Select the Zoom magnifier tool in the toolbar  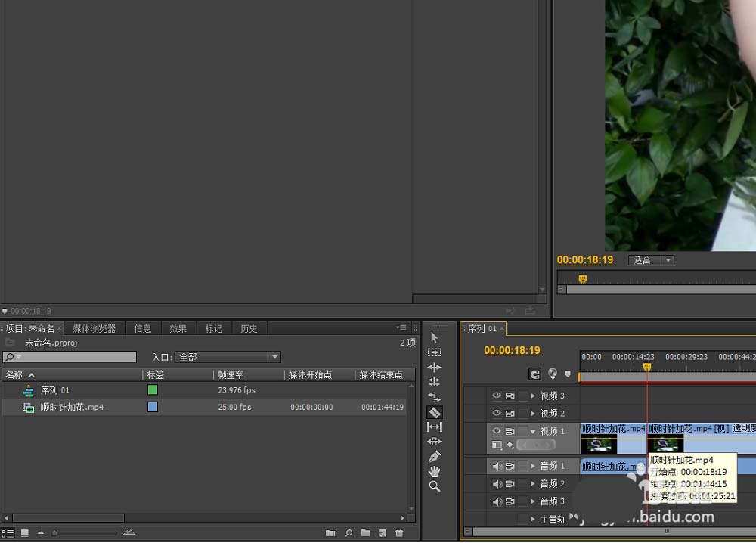click(x=435, y=486)
